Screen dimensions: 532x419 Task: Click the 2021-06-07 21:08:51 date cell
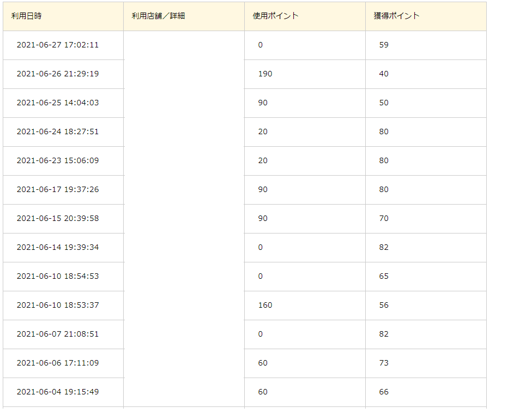[x=58, y=334]
